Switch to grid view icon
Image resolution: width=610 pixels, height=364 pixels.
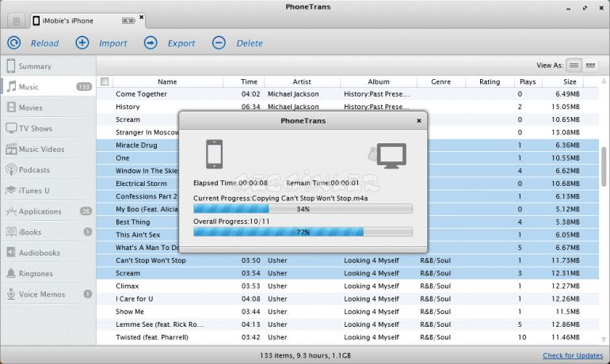590,65
